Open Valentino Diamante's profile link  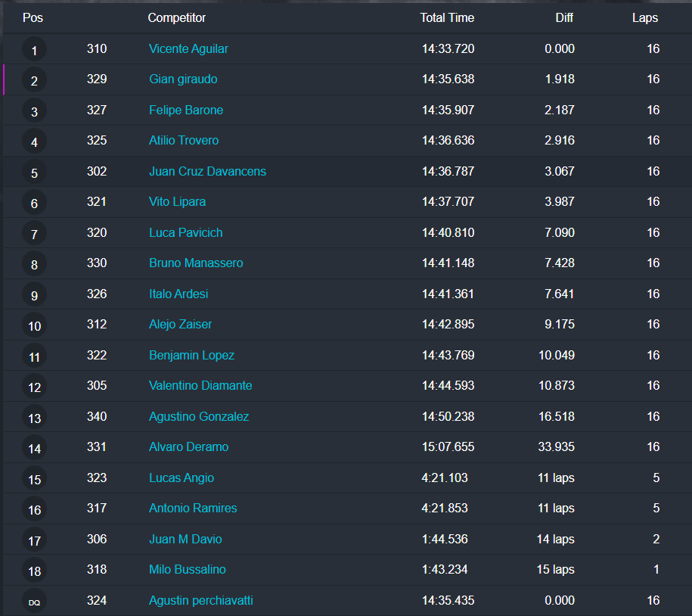coord(200,385)
